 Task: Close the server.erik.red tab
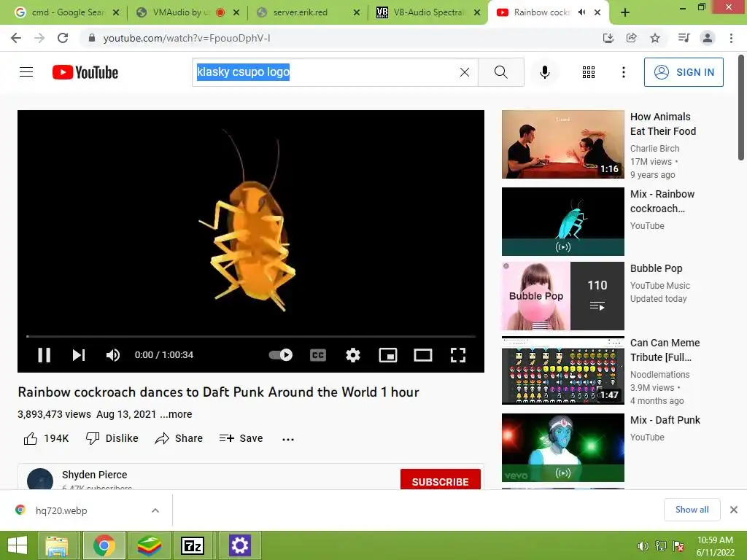click(x=356, y=13)
